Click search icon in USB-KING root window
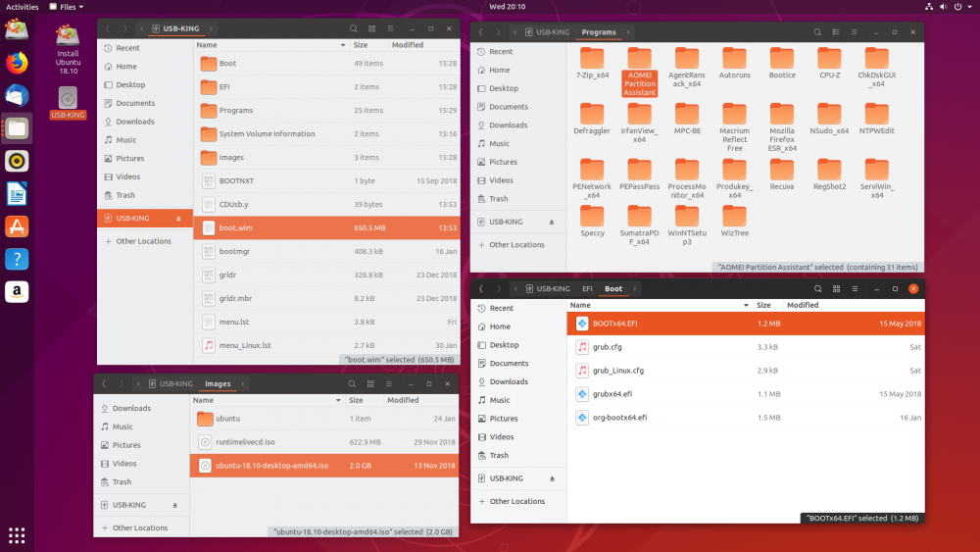 (x=354, y=28)
